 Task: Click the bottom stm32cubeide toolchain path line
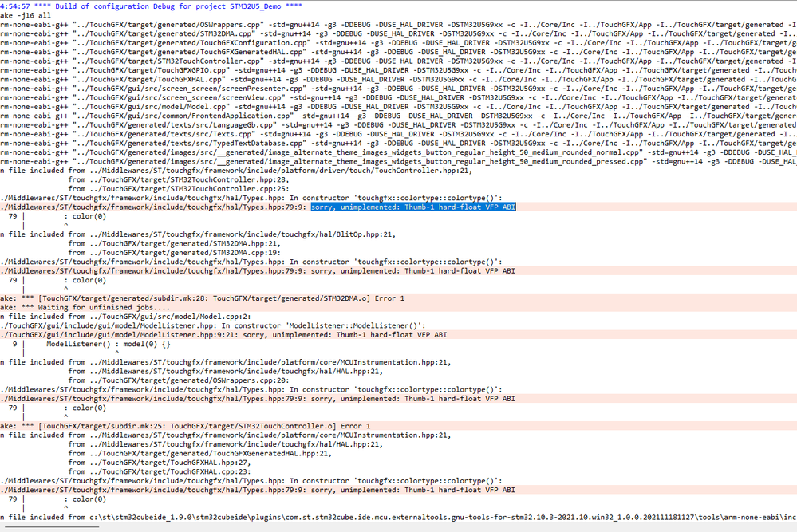click(319, 517)
